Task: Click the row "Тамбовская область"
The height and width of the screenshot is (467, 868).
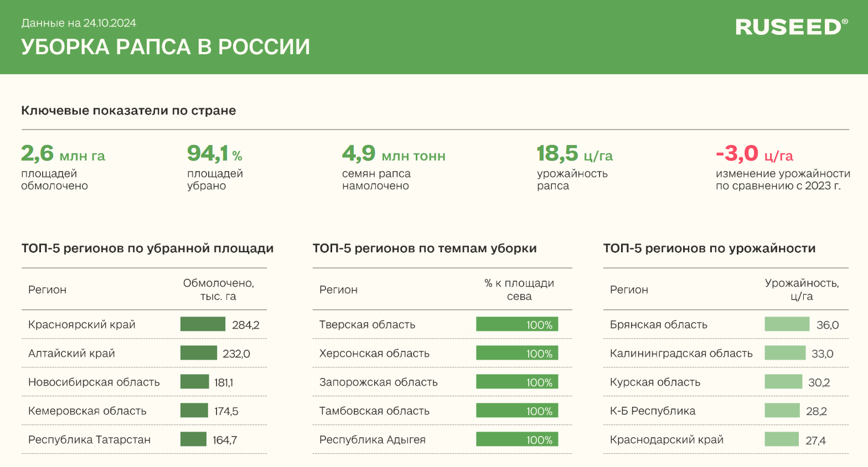Action: (442, 411)
